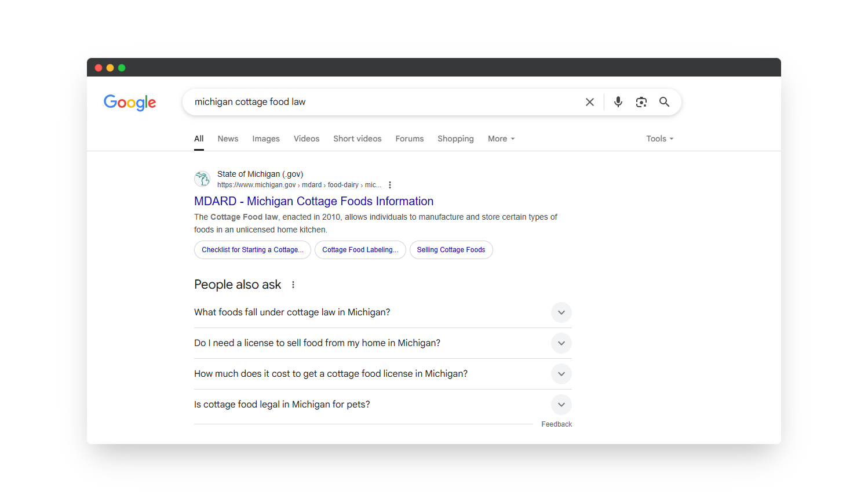Click the Feedback link
The height and width of the screenshot is (502, 868).
(x=556, y=424)
